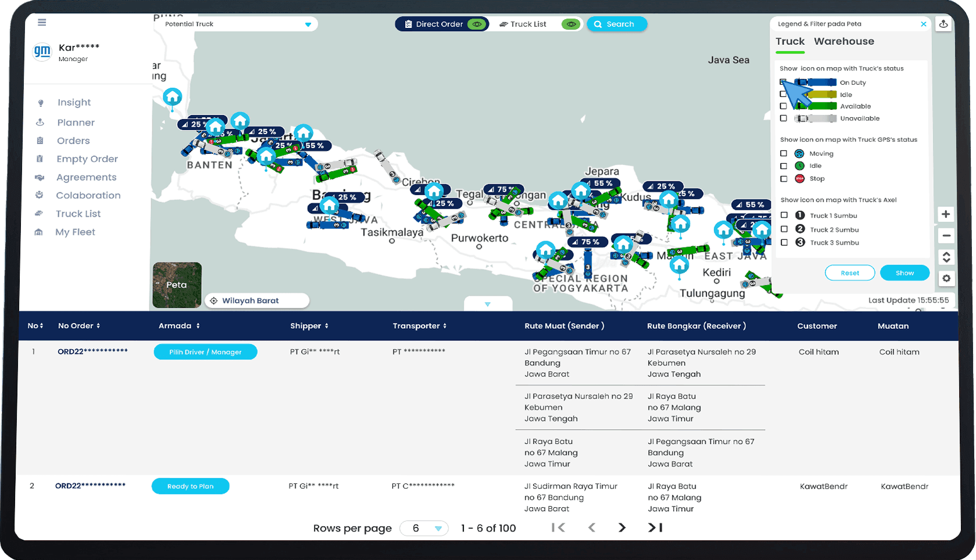Click the Search button on map
Viewport: 976px width, 560px height.
pos(617,24)
